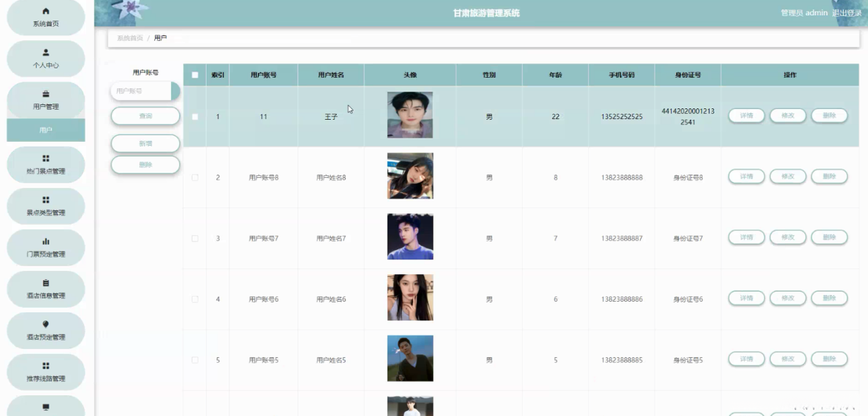Open 系统首页 menu in sidebar
This screenshot has width=868, height=416.
click(45, 17)
